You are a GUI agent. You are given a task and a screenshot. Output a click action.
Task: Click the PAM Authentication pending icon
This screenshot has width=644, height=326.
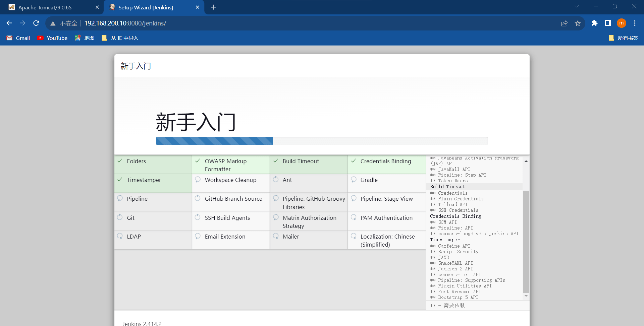click(x=354, y=217)
